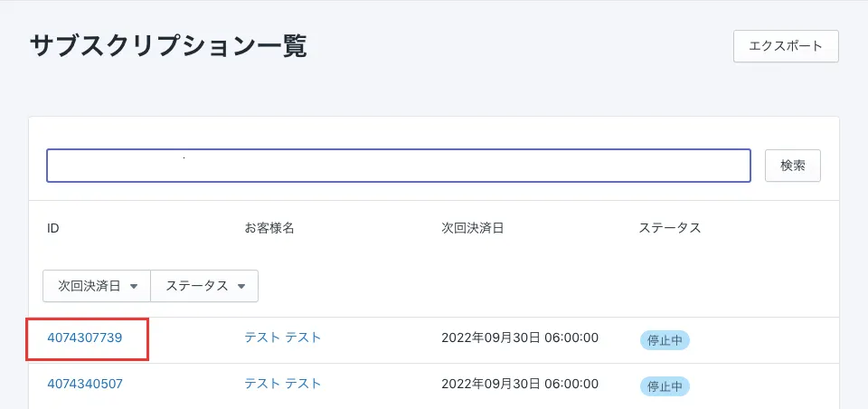Open the 次回決済日 filter dropdown

pos(97,286)
